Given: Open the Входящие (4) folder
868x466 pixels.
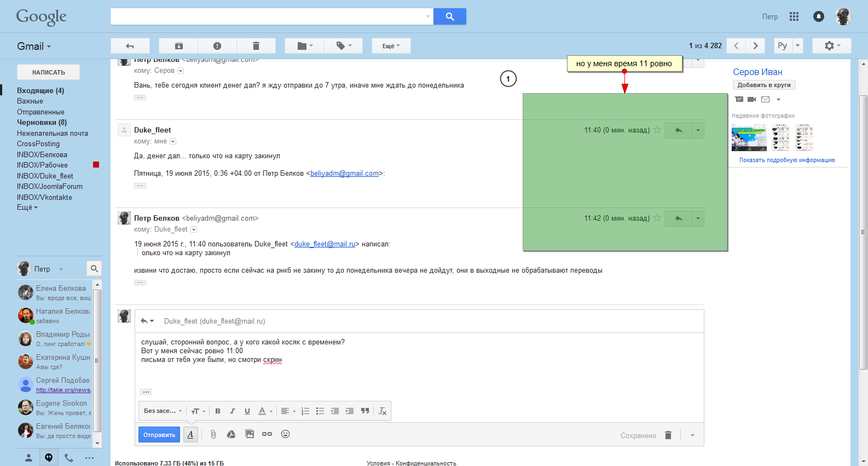Looking at the screenshot, I should pos(40,90).
